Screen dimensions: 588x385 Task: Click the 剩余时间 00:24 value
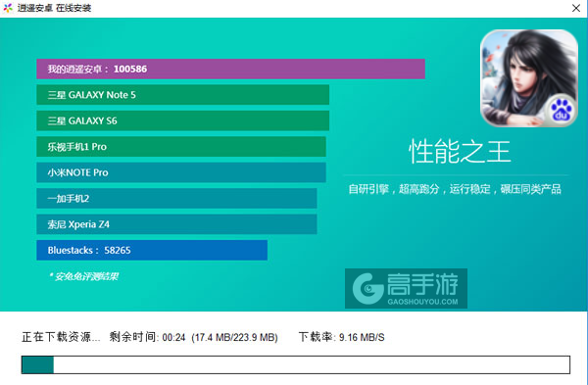[x=147, y=337]
